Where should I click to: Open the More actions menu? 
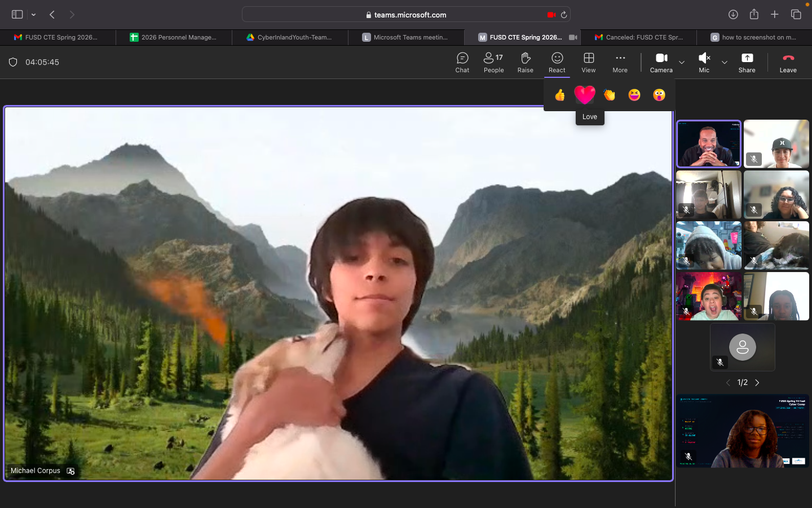pos(620,62)
